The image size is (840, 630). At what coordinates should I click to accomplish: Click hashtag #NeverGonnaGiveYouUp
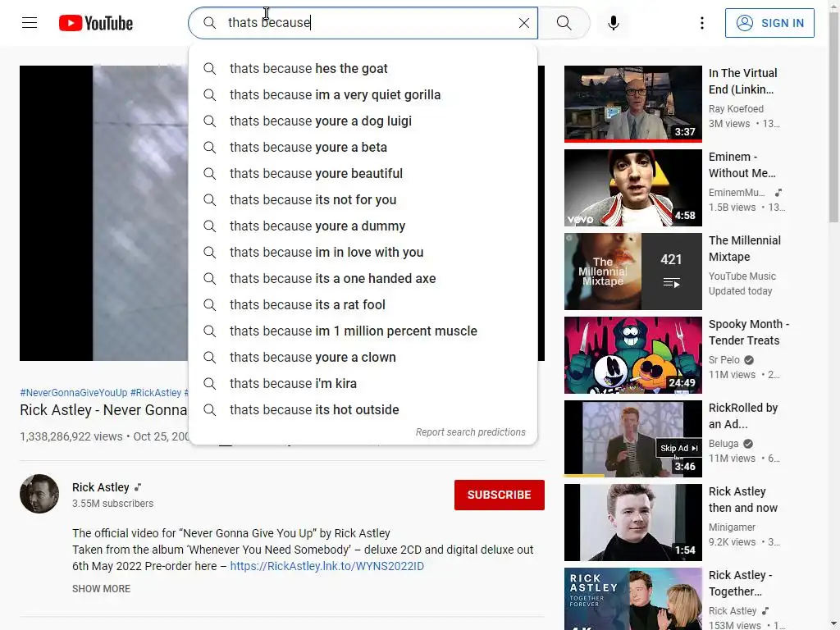(73, 393)
